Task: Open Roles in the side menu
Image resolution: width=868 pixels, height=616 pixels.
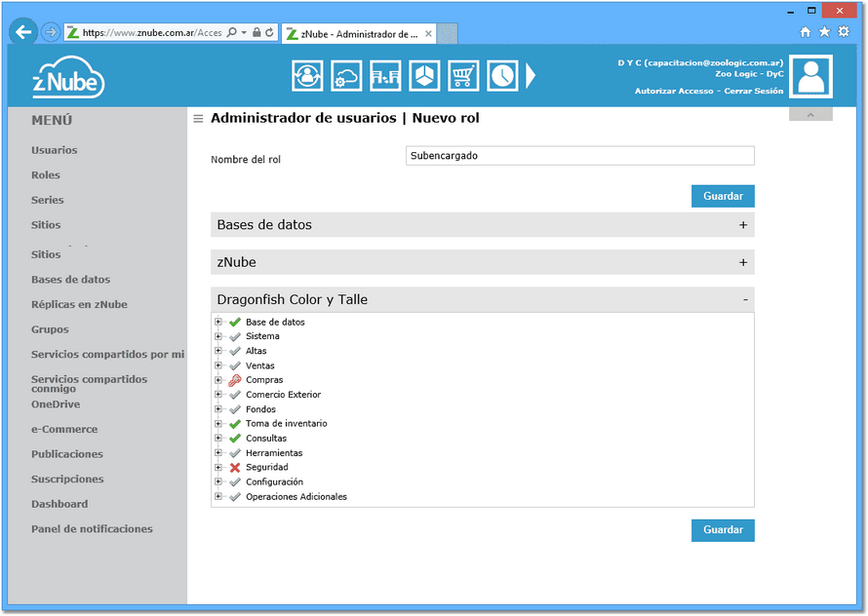Action: pyautogui.click(x=46, y=175)
